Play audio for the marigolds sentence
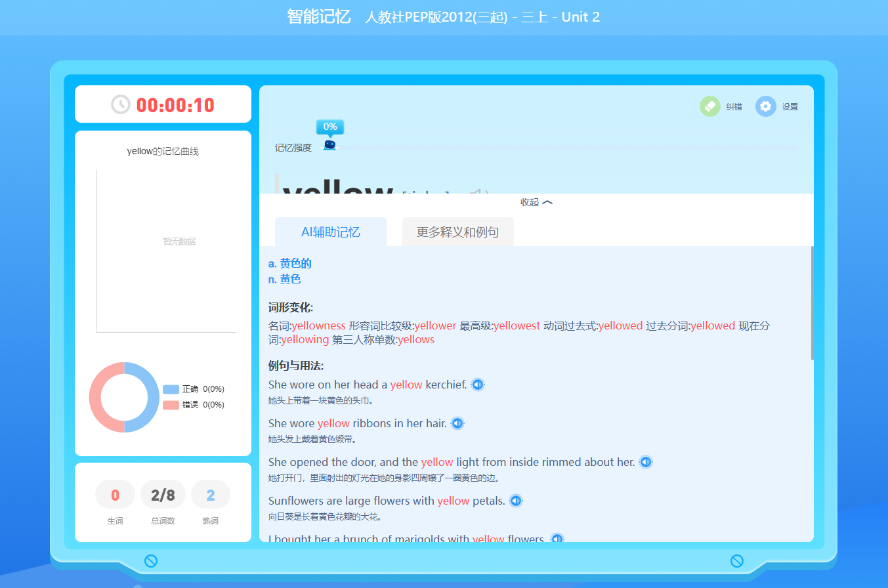The width and height of the screenshot is (888, 588). click(x=557, y=539)
